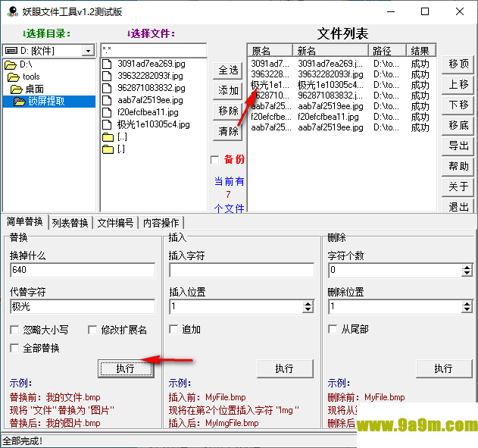Click the 全选 button
Screen dimensions: 478x448
click(228, 70)
